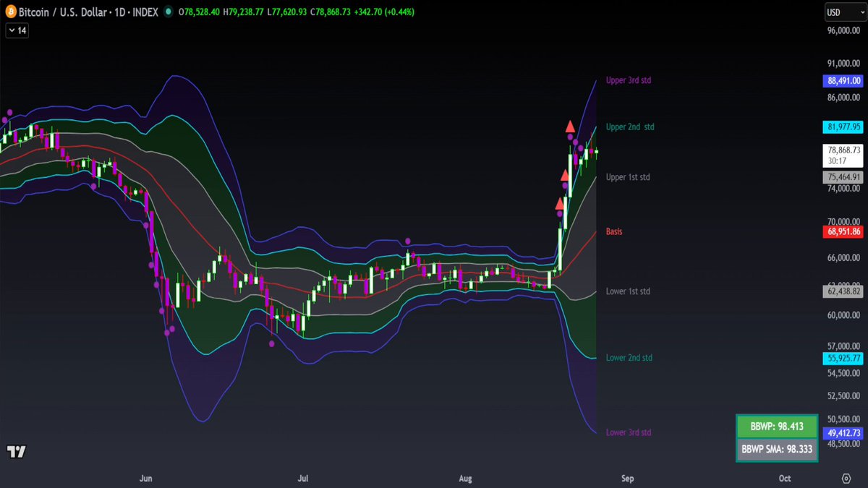
Task: Click the Aug label on time axis
Action: click(466, 479)
